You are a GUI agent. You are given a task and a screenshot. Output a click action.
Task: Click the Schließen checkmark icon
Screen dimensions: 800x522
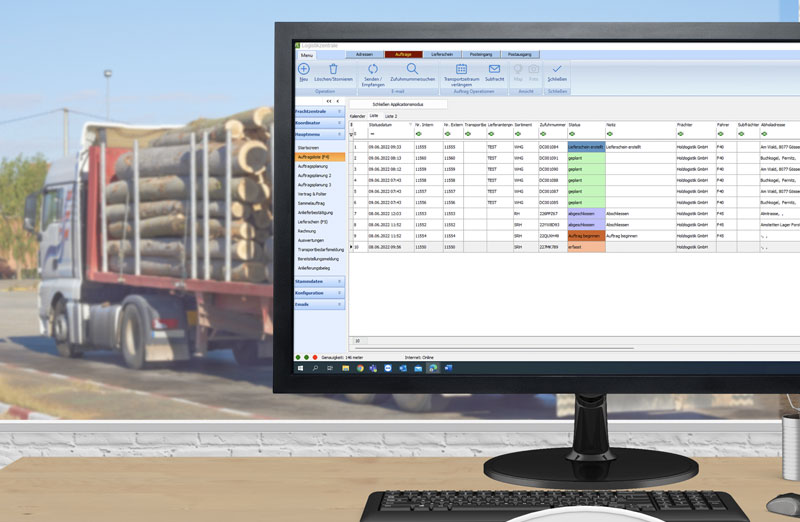(557, 69)
